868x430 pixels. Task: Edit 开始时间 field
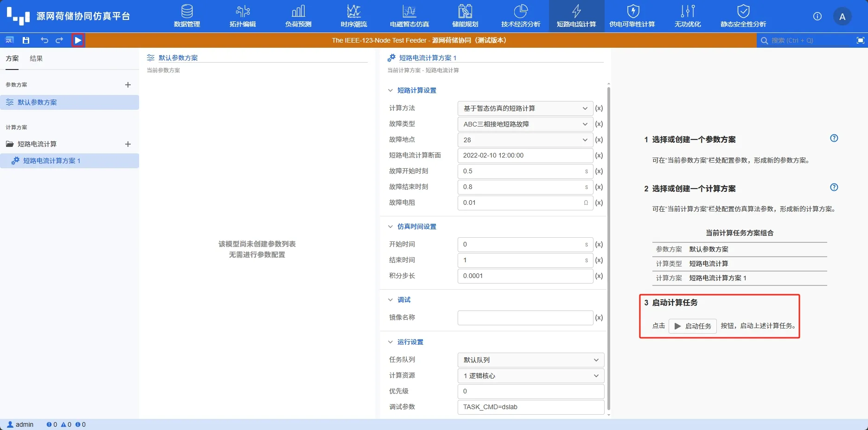click(x=525, y=245)
